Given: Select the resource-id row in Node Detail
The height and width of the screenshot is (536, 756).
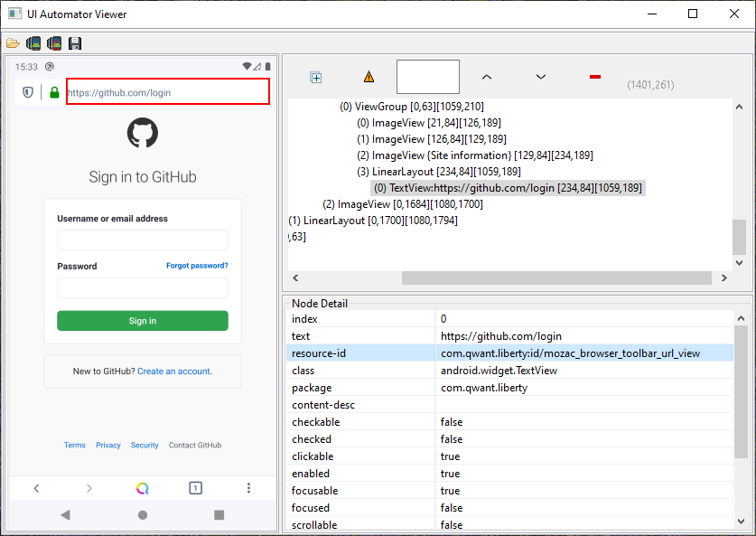Looking at the screenshot, I should (x=509, y=353).
